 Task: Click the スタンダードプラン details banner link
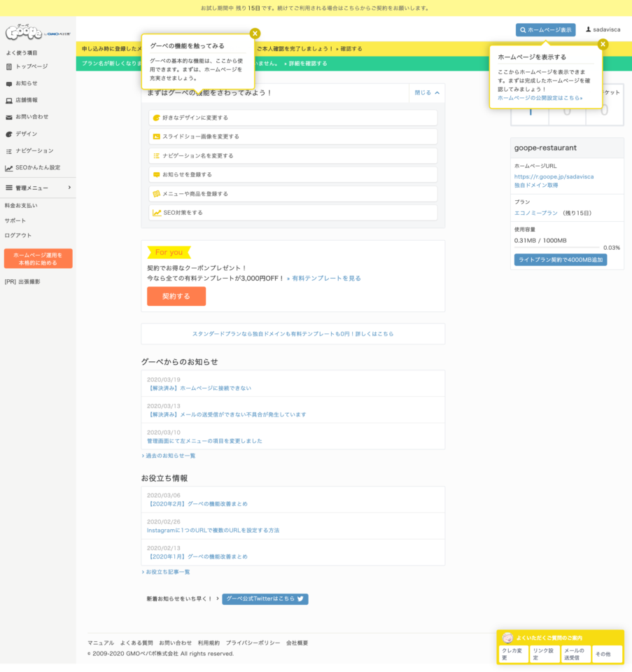click(x=293, y=334)
